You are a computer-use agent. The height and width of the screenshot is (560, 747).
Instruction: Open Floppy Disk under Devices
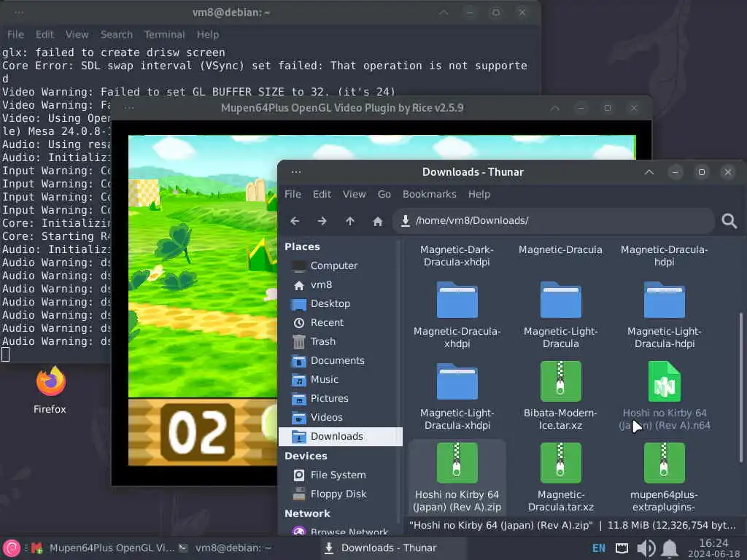pyautogui.click(x=340, y=494)
